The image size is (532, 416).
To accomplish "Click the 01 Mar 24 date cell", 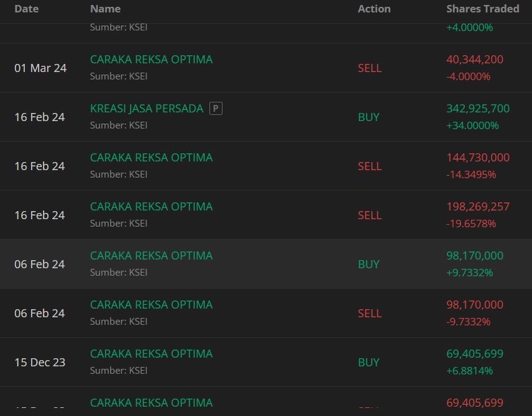I will (40, 68).
